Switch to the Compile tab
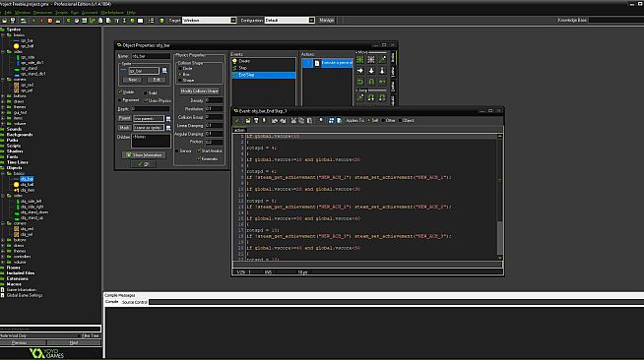Screen dimensions: 644x360 [111, 302]
